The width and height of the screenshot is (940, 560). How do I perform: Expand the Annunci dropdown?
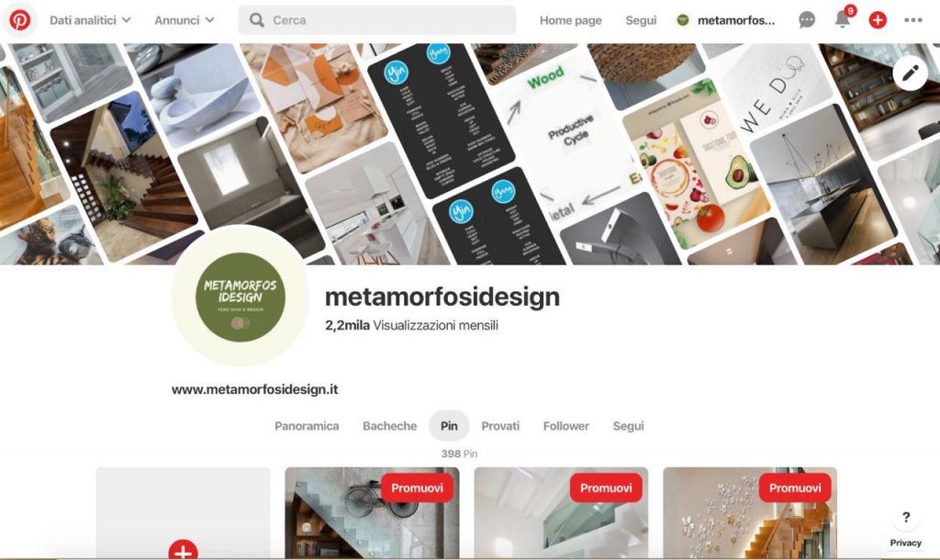pos(184,20)
